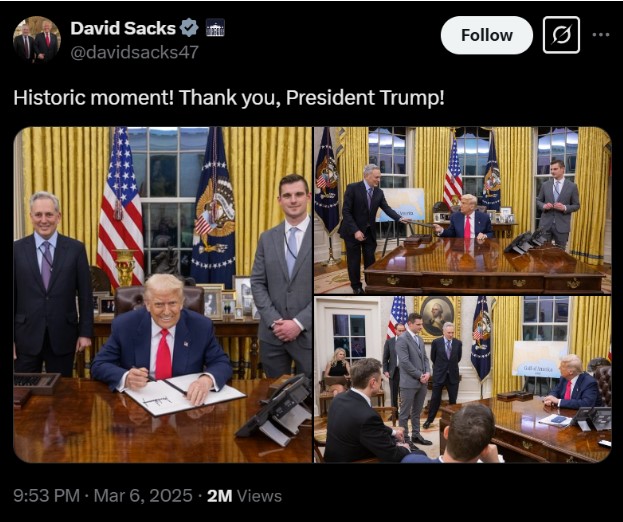This screenshot has height=522, width=623.
Task: Click the blue verified checkmark badge
Action: click(189, 28)
